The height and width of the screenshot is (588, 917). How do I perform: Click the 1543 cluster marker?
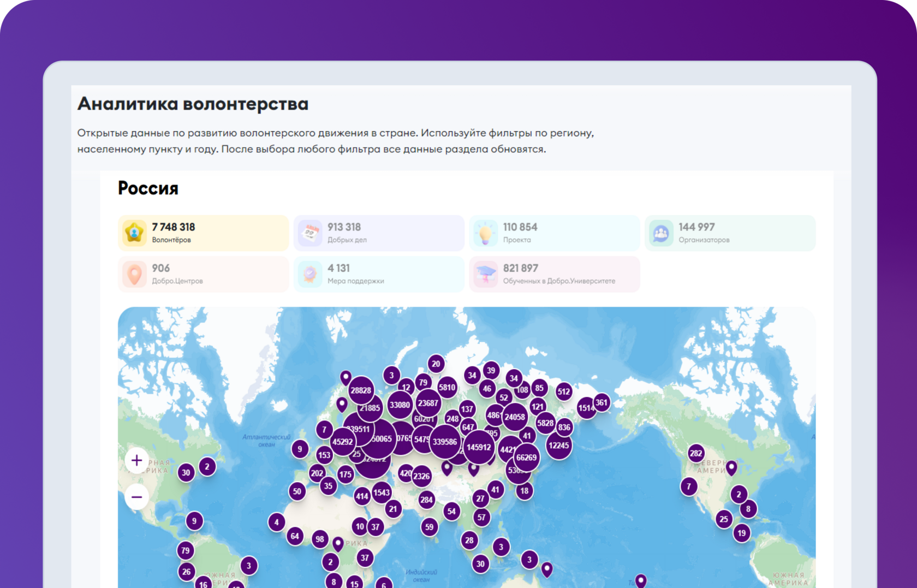382,492
